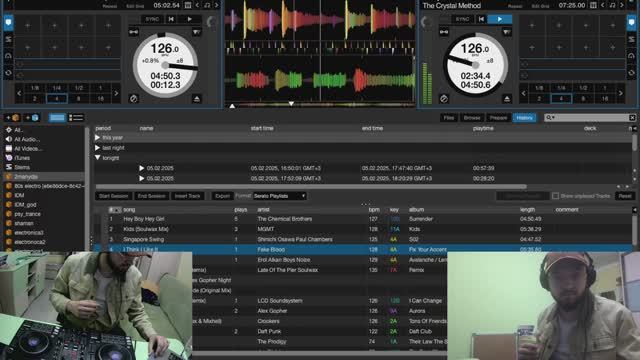Image resolution: width=640 pixels, height=360 pixels.
Task: Enable Show unplayed Tracks checkbox
Action: tap(556, 196)
